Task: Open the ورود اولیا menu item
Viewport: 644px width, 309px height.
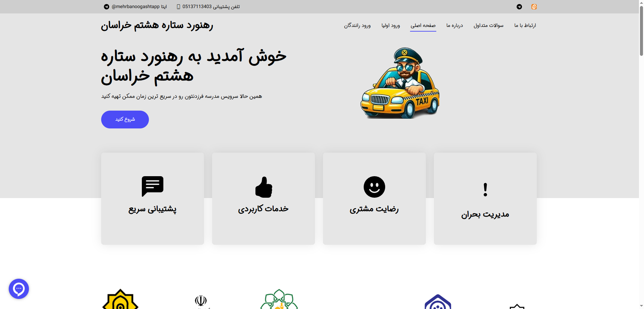Action: tap(391, 26)
